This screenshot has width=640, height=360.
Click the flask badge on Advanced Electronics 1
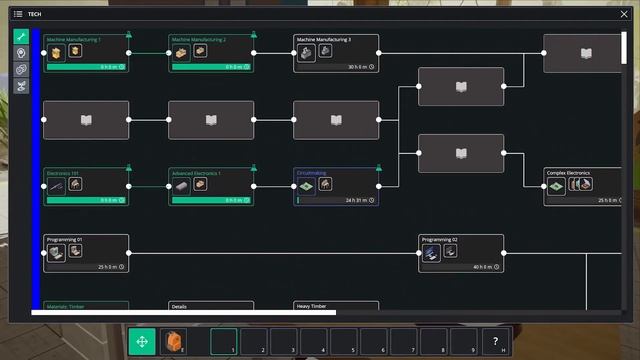click(253, 167)
